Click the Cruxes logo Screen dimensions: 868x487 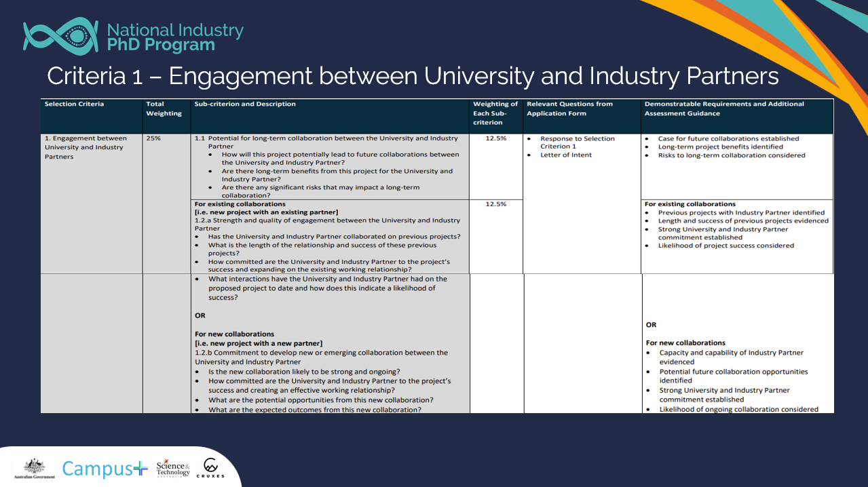coord(211,468)
